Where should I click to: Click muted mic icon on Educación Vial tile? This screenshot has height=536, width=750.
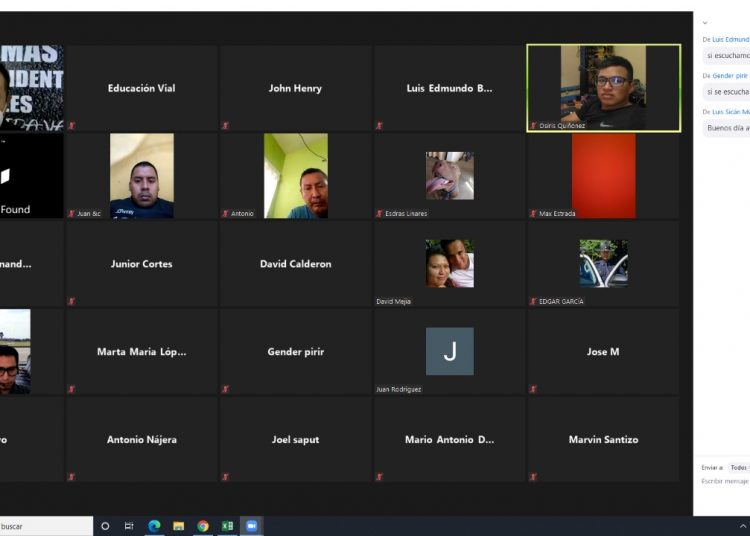71,125
